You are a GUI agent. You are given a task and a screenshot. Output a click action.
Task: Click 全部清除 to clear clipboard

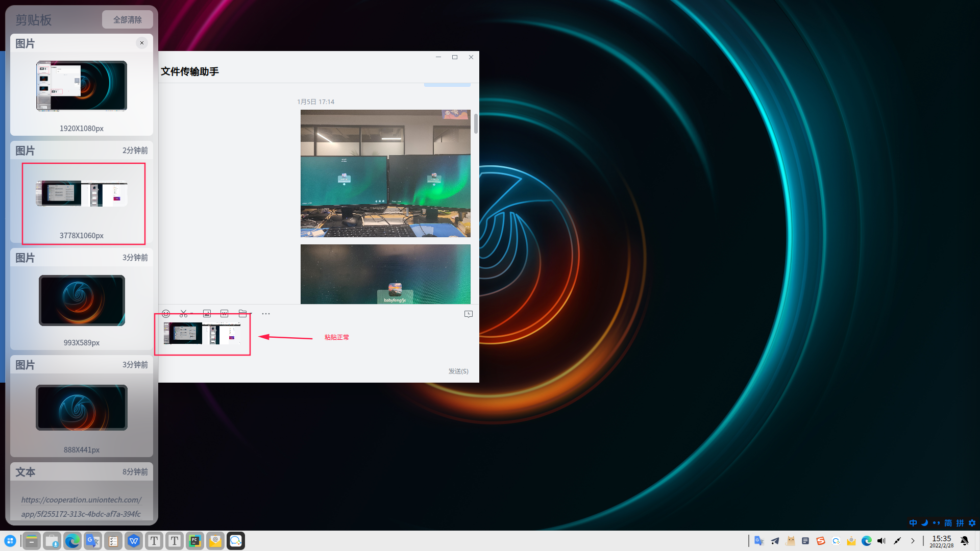tap(127, 20)
